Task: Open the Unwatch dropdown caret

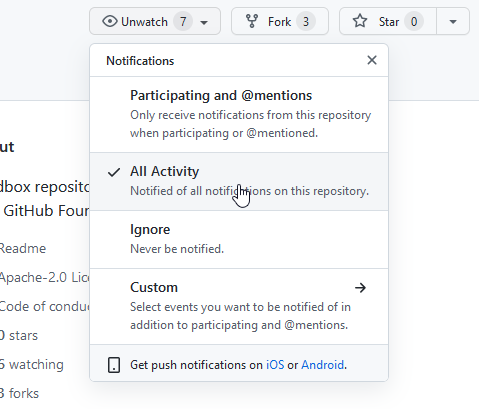Action: [x=204, y=22]
